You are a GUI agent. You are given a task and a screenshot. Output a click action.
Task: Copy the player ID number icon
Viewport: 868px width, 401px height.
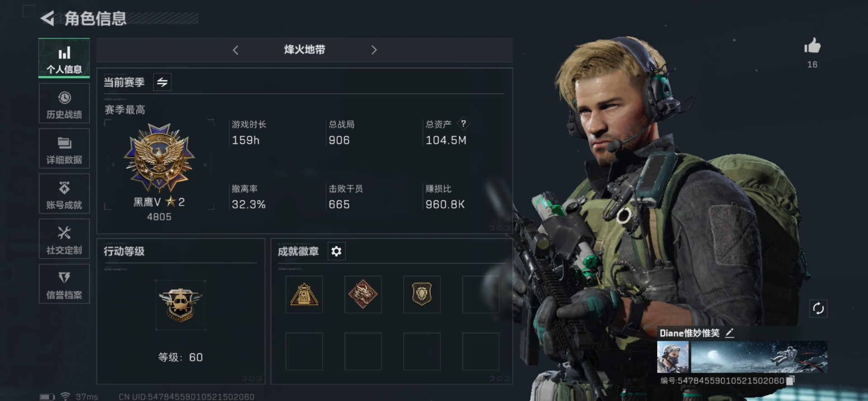(790, 381)
